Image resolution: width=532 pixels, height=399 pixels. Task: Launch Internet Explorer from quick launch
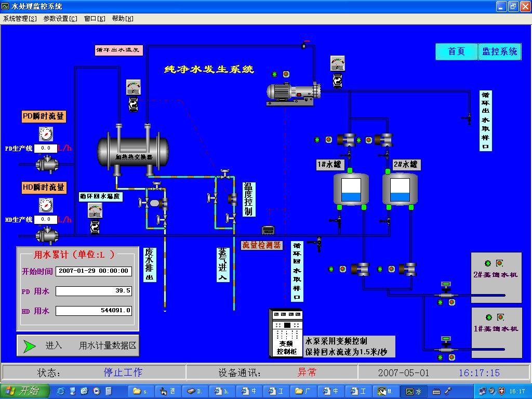coord(61,391)
